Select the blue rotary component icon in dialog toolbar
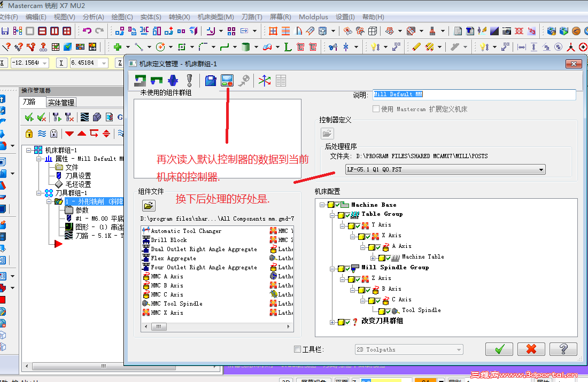This screenshot has width=588, height=382. coord(173,80)
